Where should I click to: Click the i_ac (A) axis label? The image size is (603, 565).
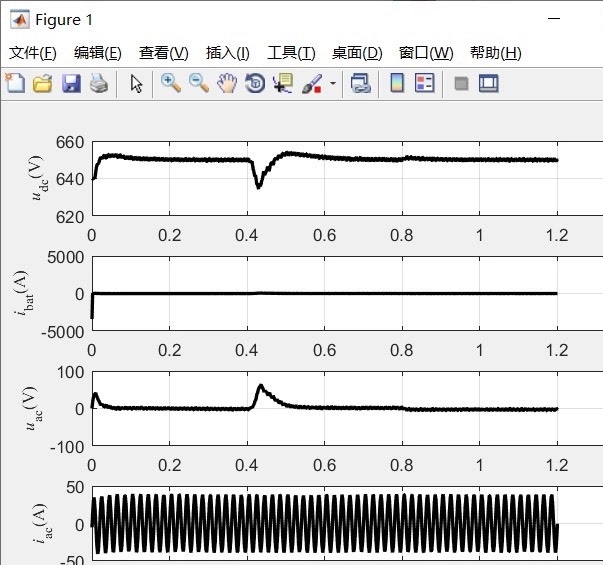click(x=42, y=523)
